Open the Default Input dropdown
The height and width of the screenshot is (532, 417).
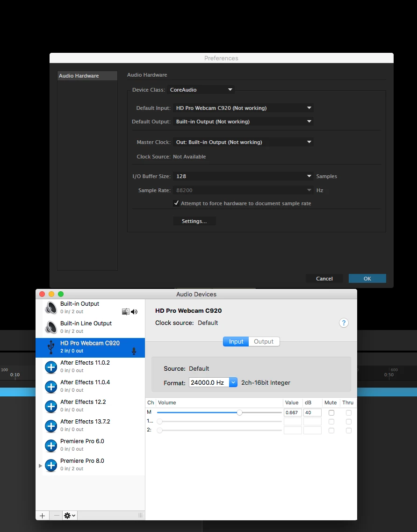click(243, 108)
